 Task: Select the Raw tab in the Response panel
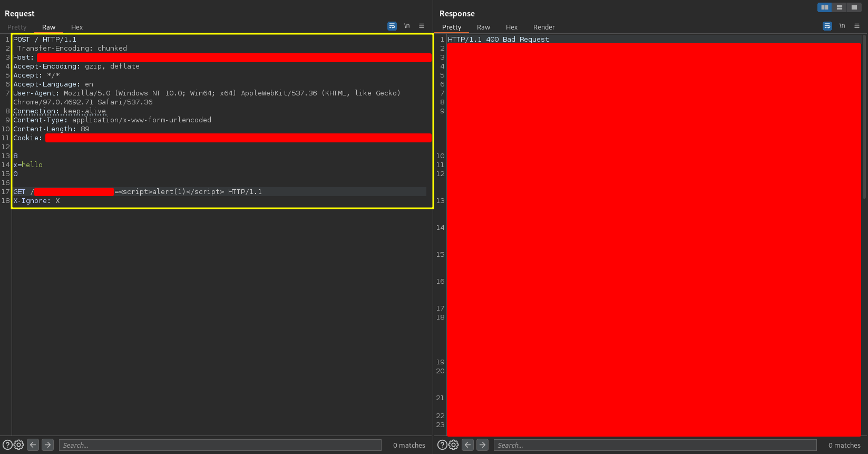(x=484, y=27)
